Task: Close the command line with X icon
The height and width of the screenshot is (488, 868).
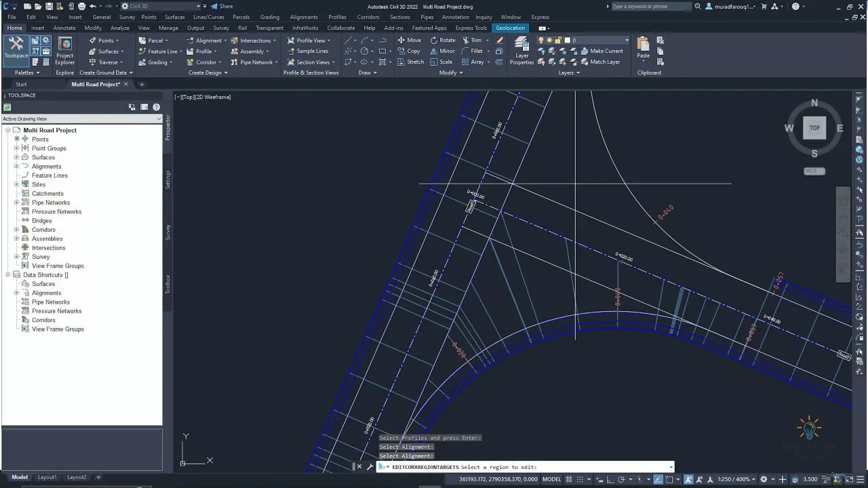Action: coord(359,466)
